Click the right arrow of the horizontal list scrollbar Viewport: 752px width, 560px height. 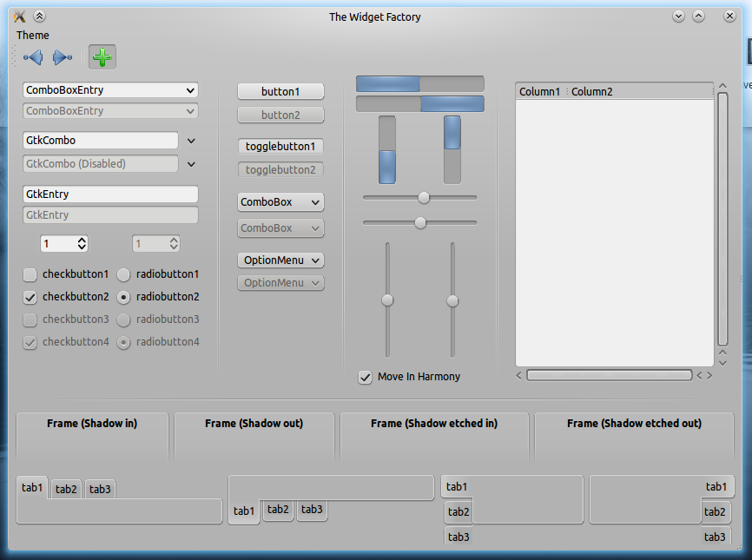click(x=709, y=376)
